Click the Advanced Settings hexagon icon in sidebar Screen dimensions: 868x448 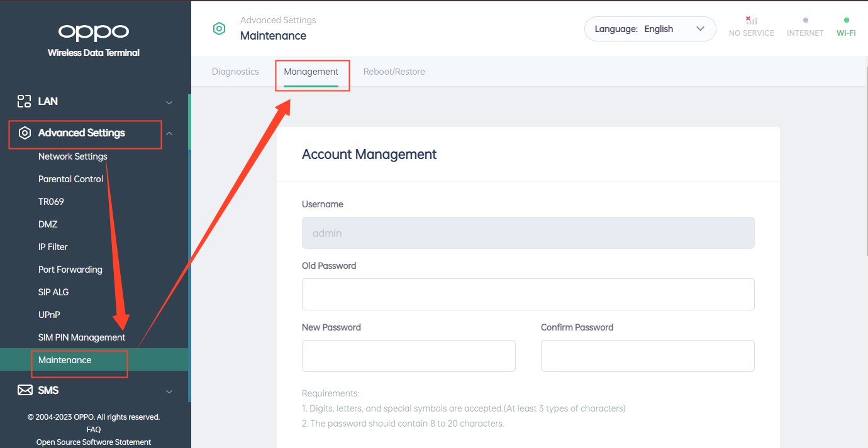click(x=25, y=133)
